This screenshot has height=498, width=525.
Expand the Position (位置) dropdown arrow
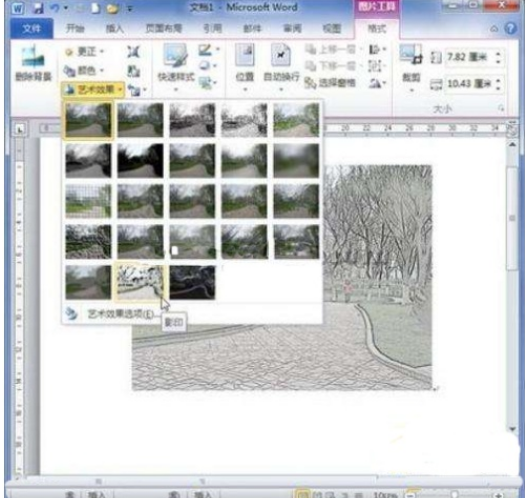coord(245,89)
